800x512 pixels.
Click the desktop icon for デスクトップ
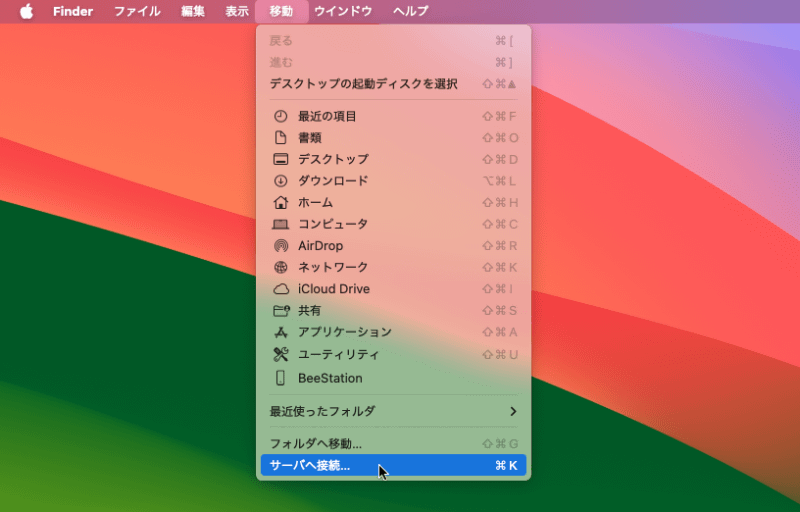pos(281,159)
